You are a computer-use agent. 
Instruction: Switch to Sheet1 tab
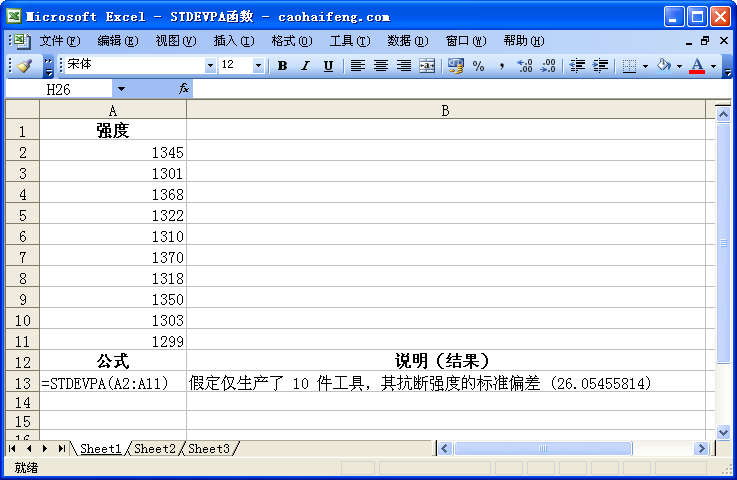100,449
